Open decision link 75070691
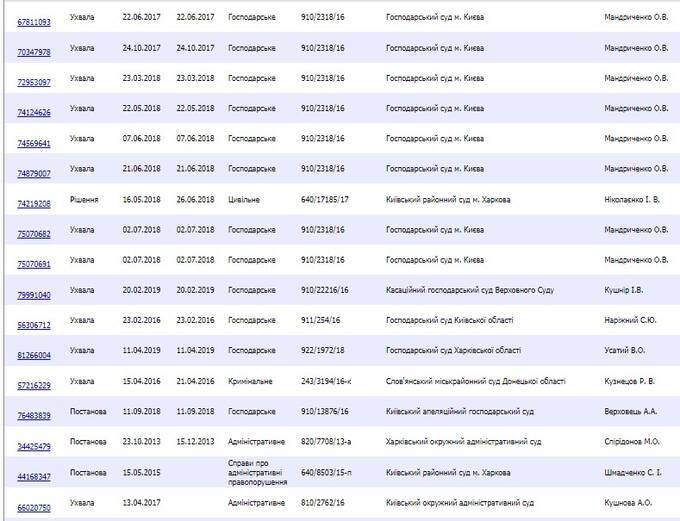 coord(34,264)
